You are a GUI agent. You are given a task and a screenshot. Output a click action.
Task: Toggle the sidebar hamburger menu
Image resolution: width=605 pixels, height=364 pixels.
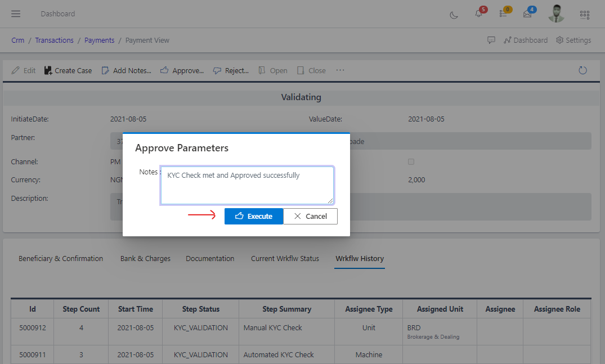15,14
